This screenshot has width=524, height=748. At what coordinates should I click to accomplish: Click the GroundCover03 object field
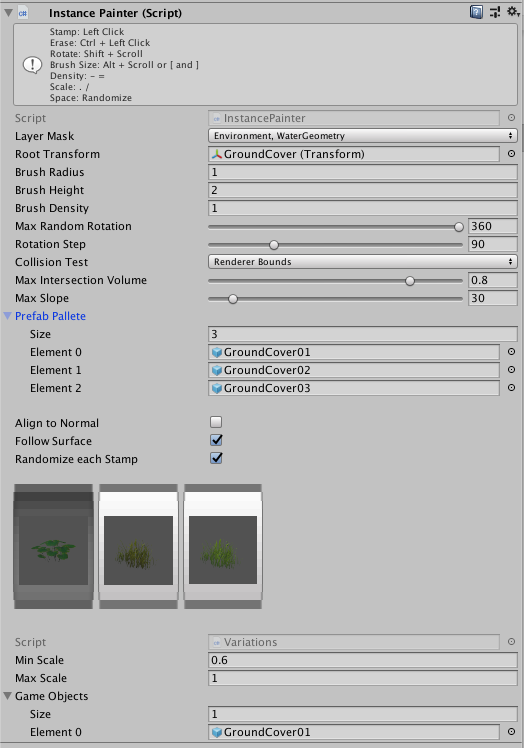pos(354,388)
